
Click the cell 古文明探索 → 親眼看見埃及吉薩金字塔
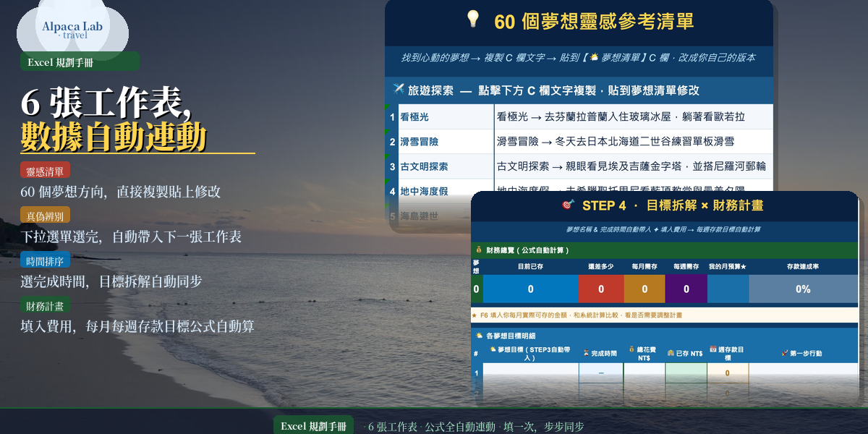coord(634,166)
